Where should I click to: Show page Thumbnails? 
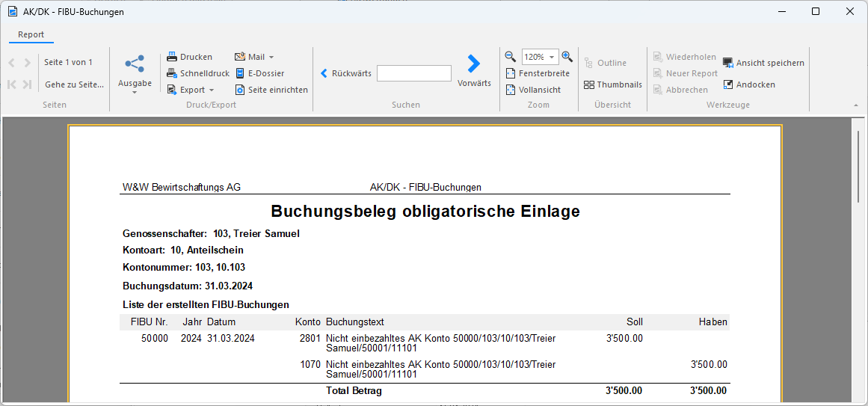(x=612, y=84)
